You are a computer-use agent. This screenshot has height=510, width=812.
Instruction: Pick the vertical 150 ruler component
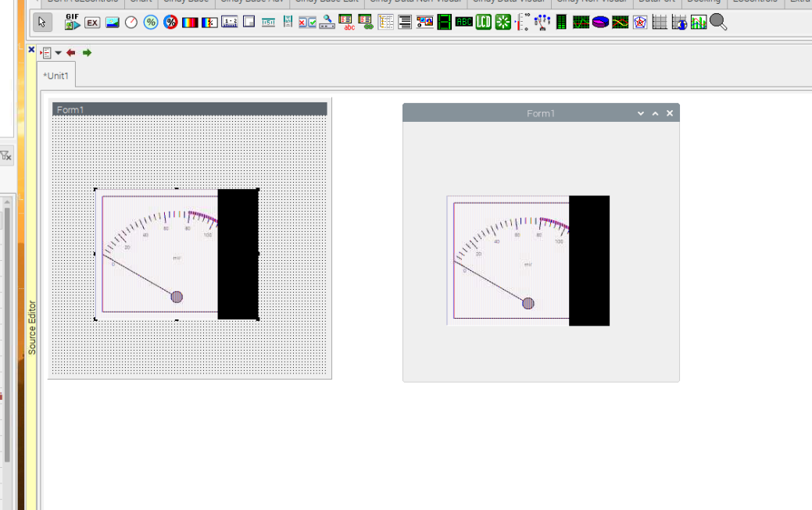pos(288,22)
